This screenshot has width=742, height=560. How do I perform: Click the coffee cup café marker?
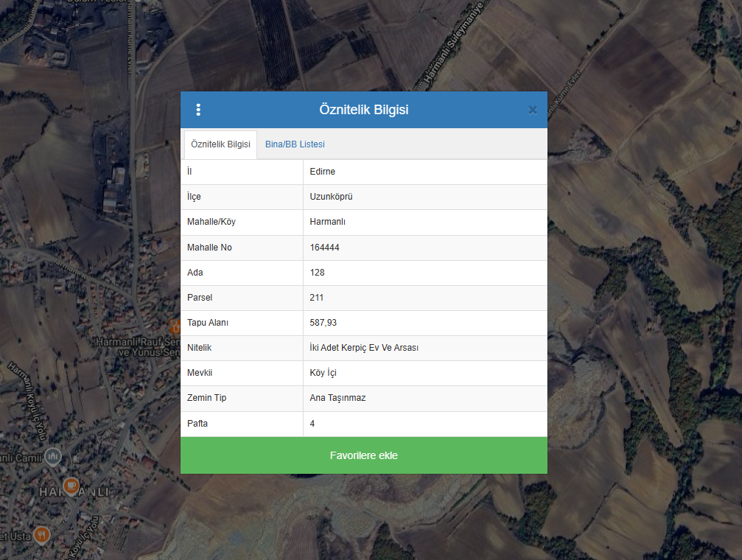[x=71, y=485]
